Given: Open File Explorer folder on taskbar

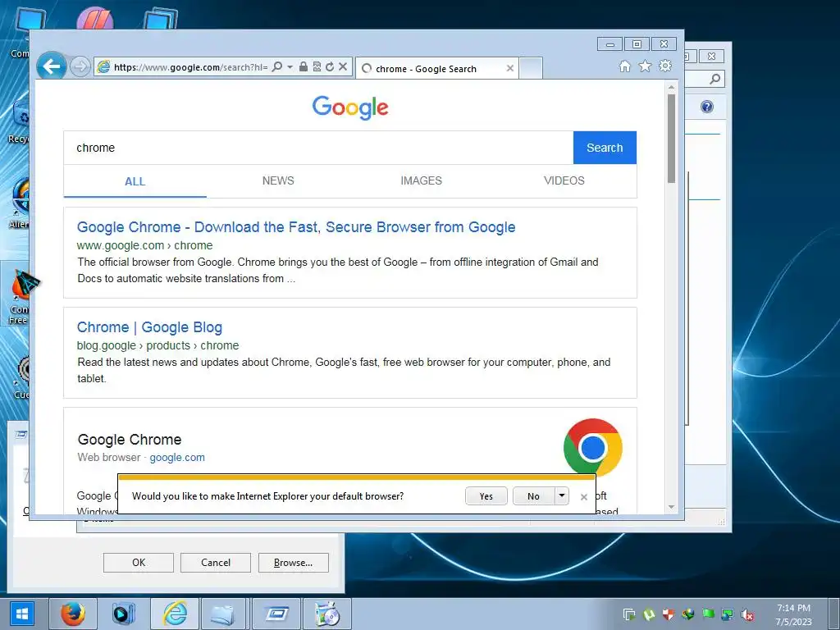Looking at the screenshot, I should click(x=223, y=614).
